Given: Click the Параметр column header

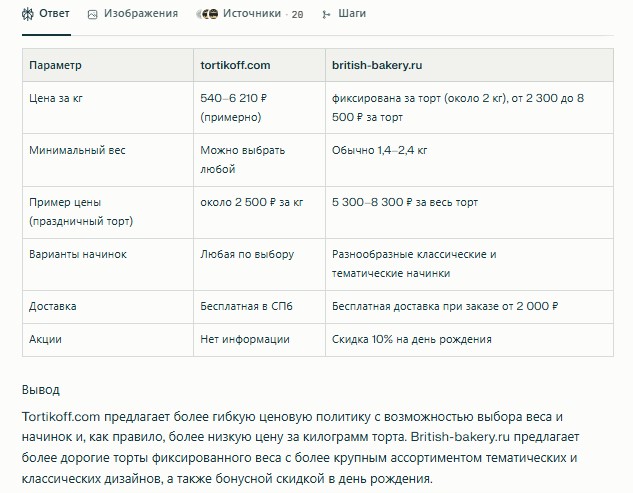Looking at the screenshot, I should coord(108,65).
